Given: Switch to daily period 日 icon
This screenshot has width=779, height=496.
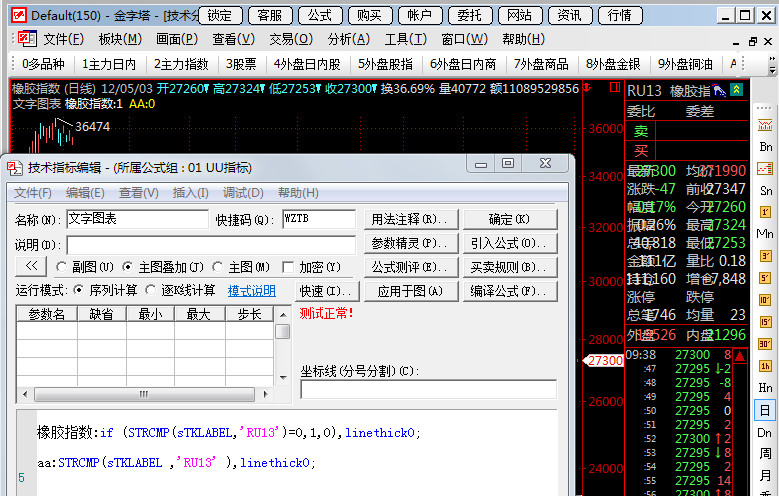Looking at the screenshot, I should pyautogui.click(x=766, y=411).
